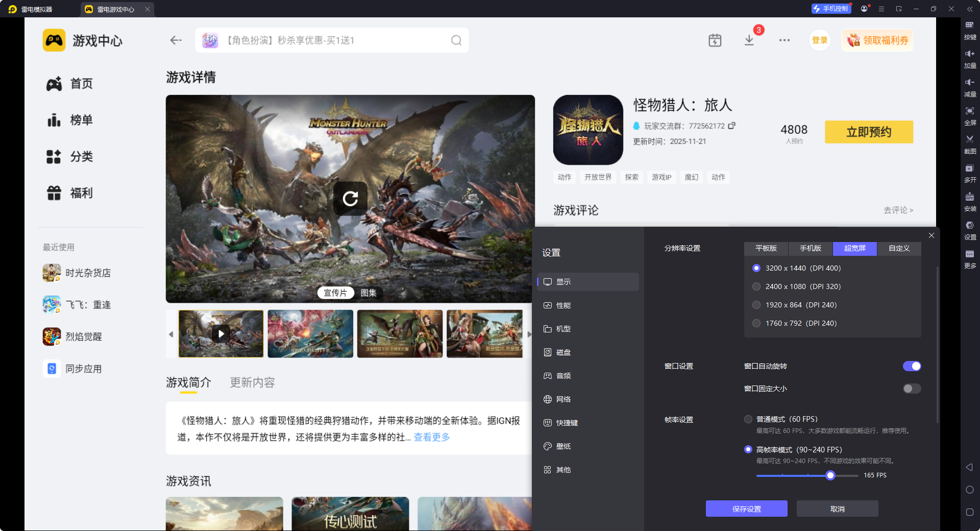The image size is (980, 531).
Task: Open 快捷键 shortcut settings section
Action: 588,423
